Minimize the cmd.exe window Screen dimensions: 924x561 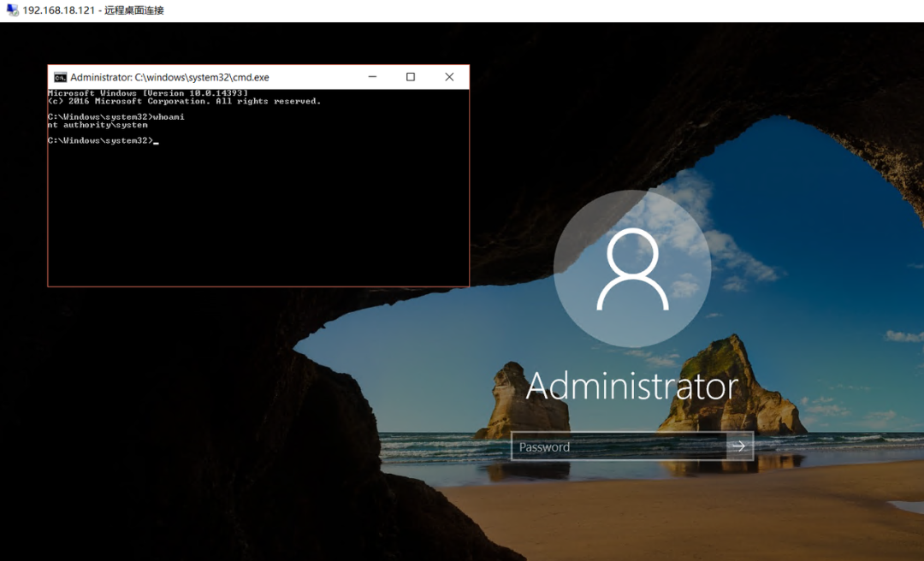tap(372, 77)
